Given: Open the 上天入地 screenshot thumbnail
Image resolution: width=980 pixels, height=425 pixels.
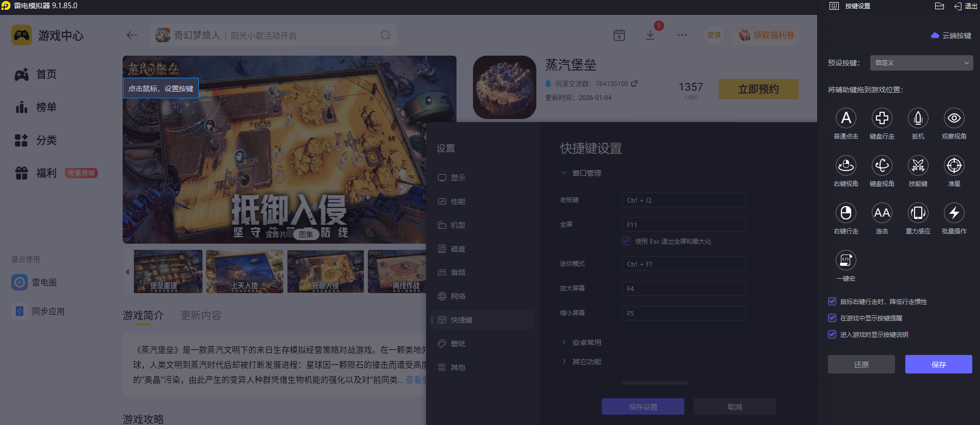Looking at the screenshot, I should [245, 271].
